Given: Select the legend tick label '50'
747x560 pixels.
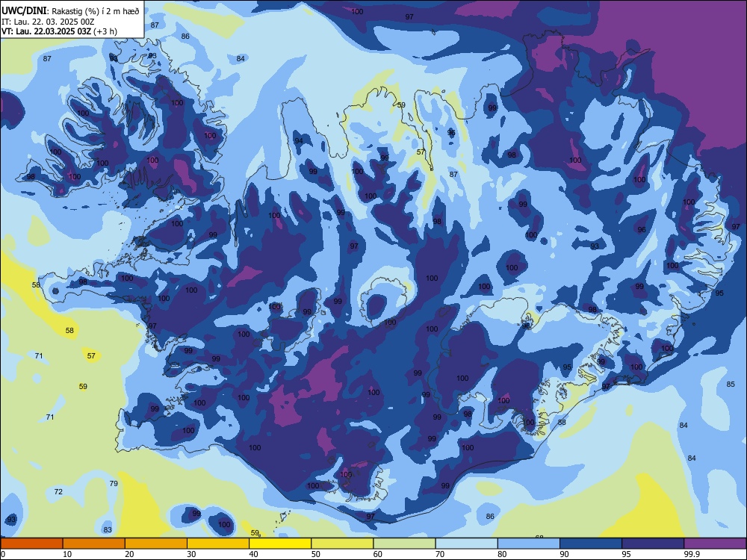Looking at the screenshot, I should point(316,554).
